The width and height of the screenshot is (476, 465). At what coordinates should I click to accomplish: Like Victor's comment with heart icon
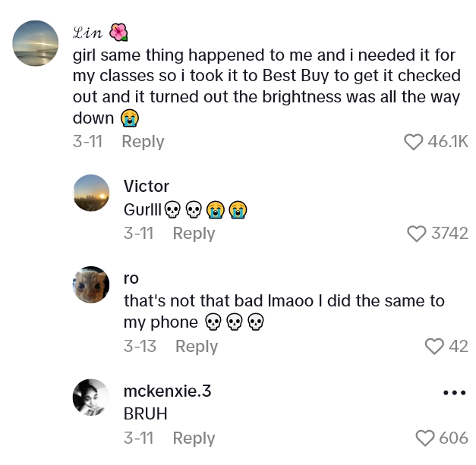tap(417, 234)
